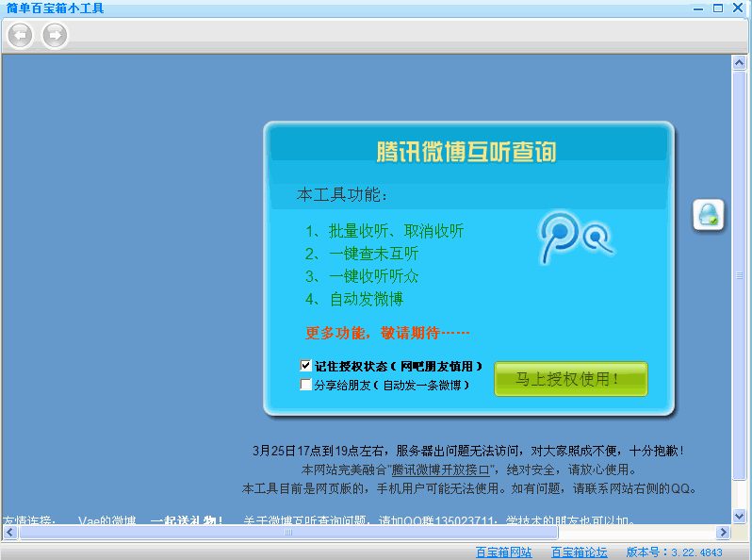This screenshot has width=752, height=560.
Task: Click the horizontal scrollbar right arrow
Action: point(723,532)
